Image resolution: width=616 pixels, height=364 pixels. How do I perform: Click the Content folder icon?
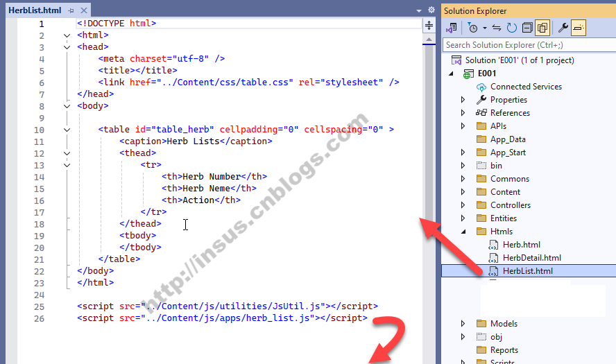tap(481, 192)
